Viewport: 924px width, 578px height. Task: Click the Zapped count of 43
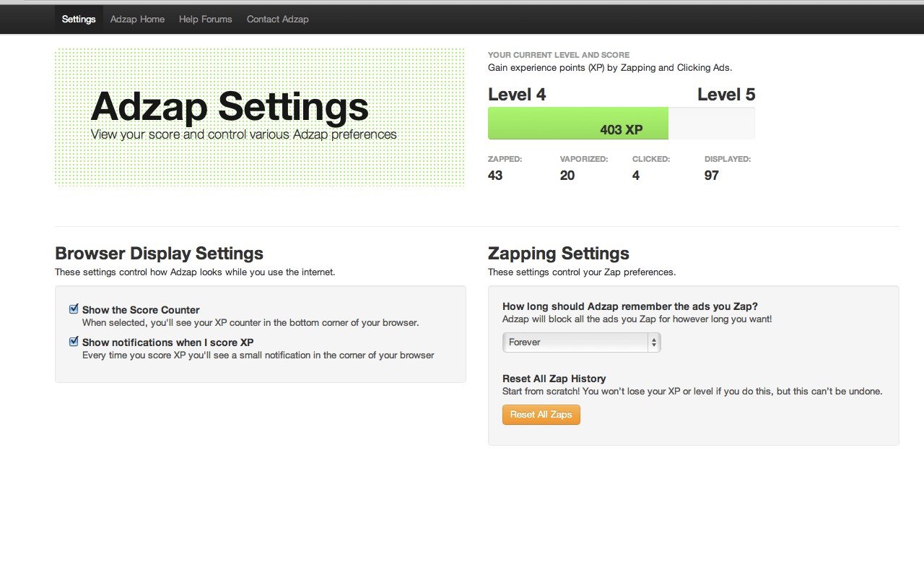[495, 176]
